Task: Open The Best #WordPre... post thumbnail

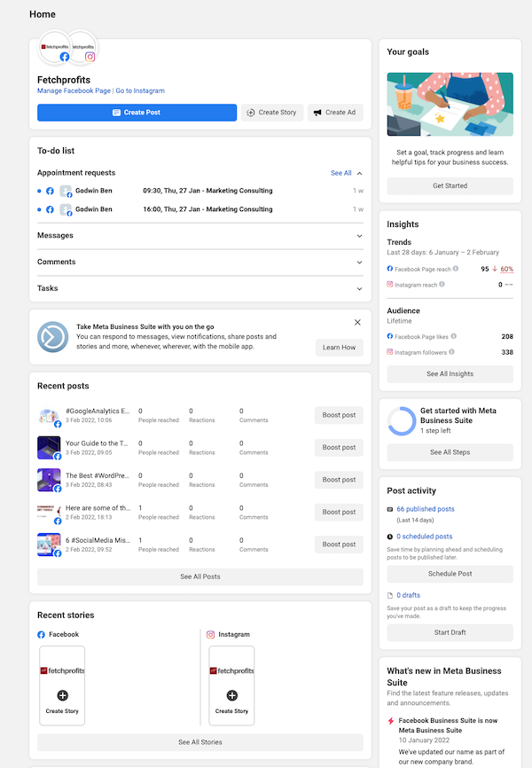Action: click(x=49, y=480)
